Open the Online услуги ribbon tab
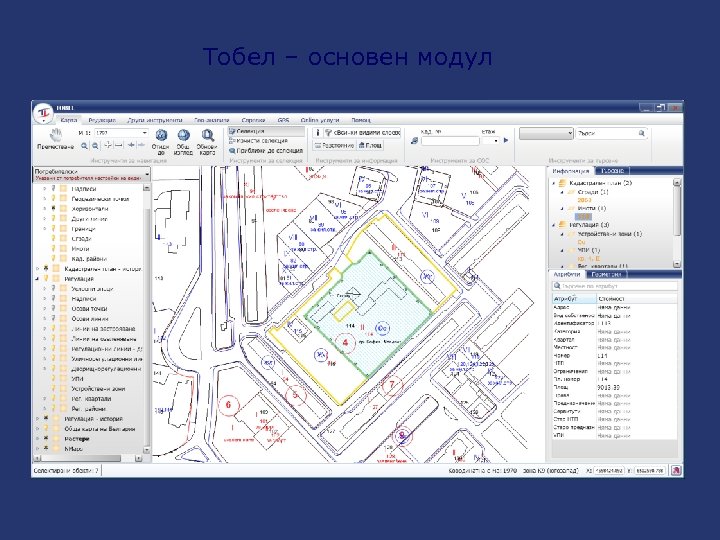The height and width of the screenshot is (540, 720). tap(320, 120)
